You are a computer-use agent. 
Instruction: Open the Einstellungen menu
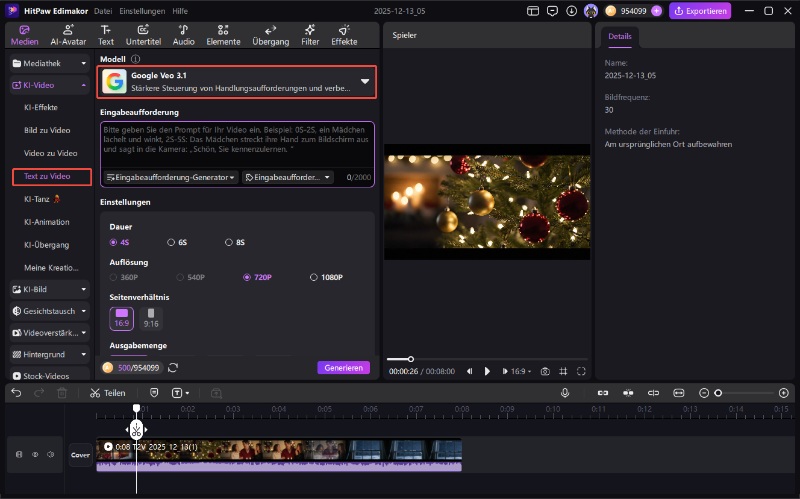point(142,11)
